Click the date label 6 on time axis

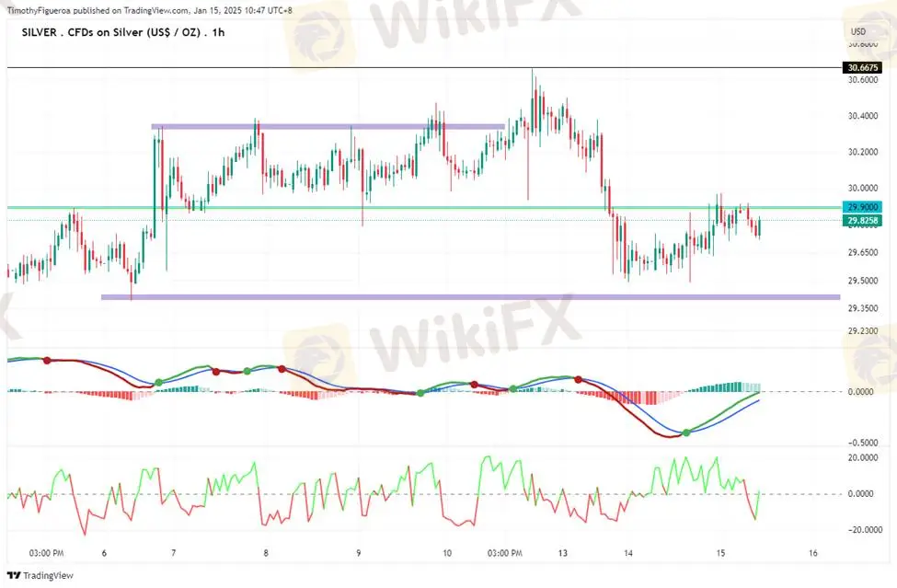tap(104, 553)
